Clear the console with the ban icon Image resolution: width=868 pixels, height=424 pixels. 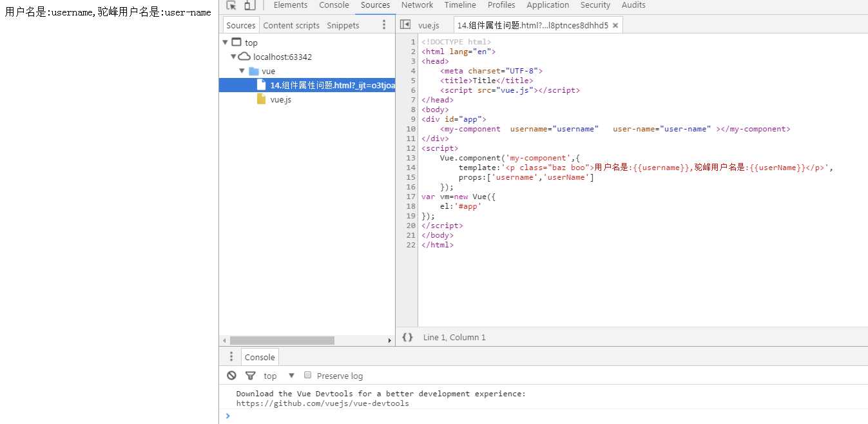tap(231, 376)
